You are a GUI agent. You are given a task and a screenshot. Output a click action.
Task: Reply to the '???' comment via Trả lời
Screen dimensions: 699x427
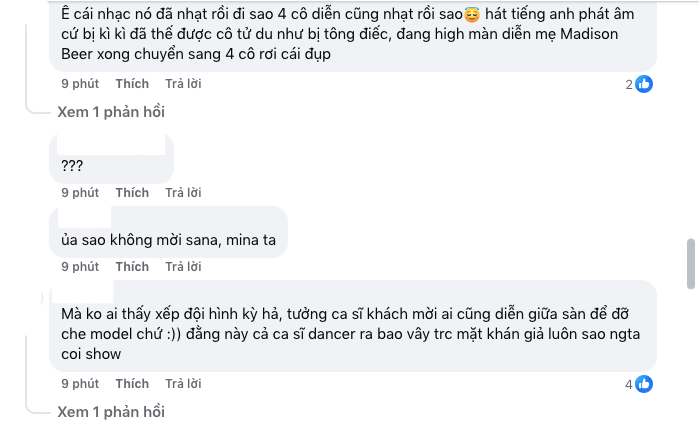[183, 193]
